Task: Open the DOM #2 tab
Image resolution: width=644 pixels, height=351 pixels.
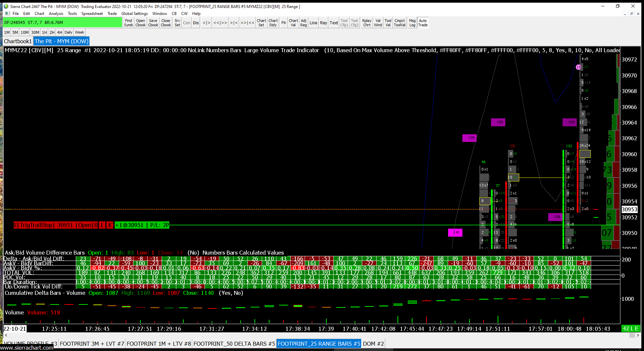Action: (x=373, y=344)
